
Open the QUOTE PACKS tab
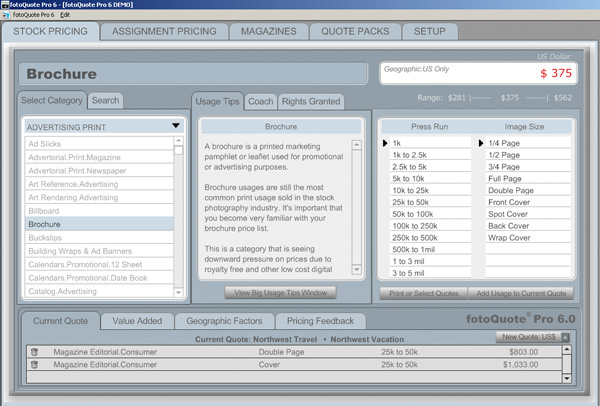coord(353,32)
